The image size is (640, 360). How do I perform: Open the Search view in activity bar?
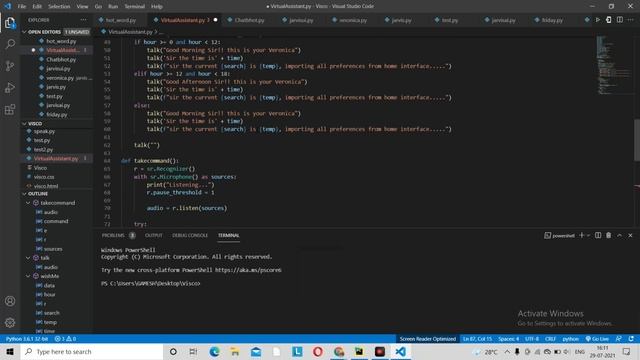(x=10, y=44)
